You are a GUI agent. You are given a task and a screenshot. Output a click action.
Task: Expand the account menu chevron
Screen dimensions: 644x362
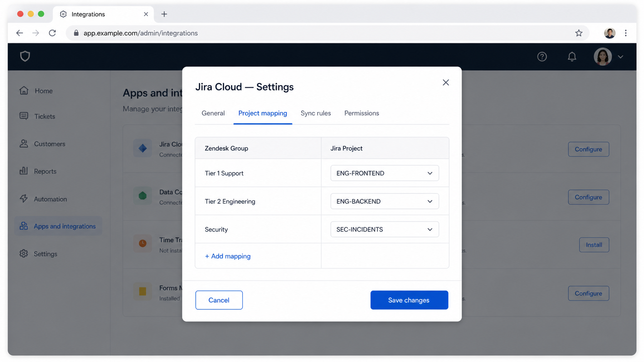[621, 57]
